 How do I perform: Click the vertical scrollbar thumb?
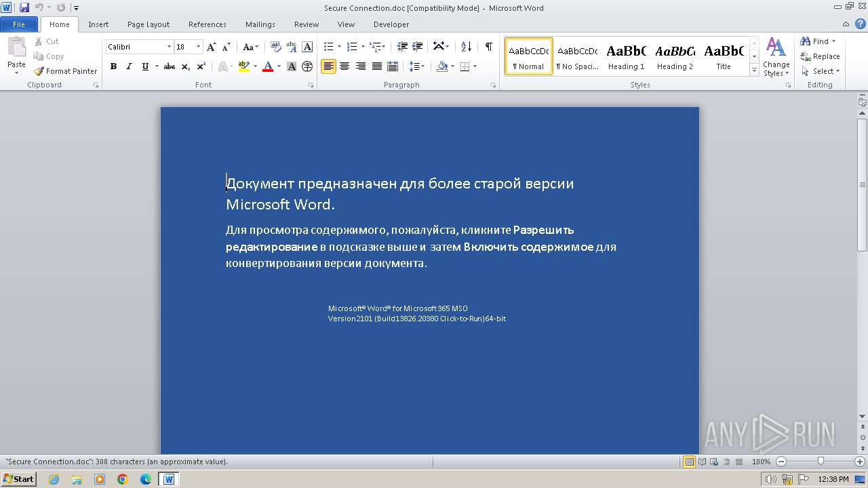863,184
